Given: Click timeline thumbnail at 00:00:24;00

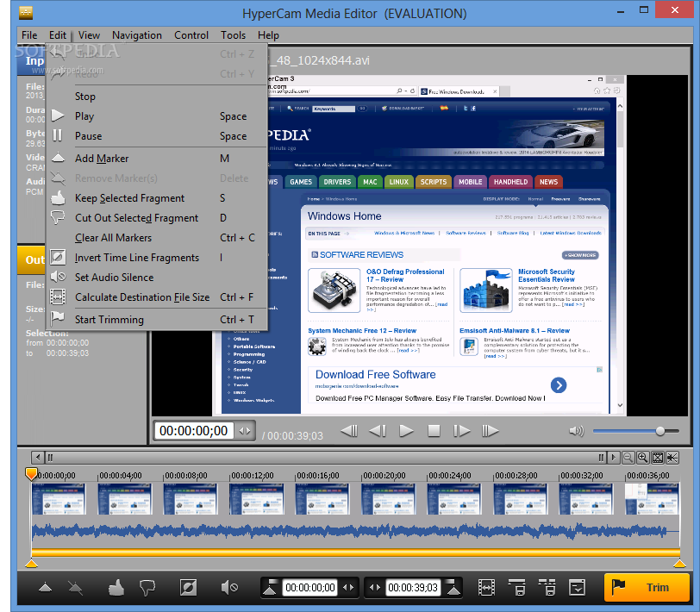Looking at the screenshot, I should click(454, 498).
